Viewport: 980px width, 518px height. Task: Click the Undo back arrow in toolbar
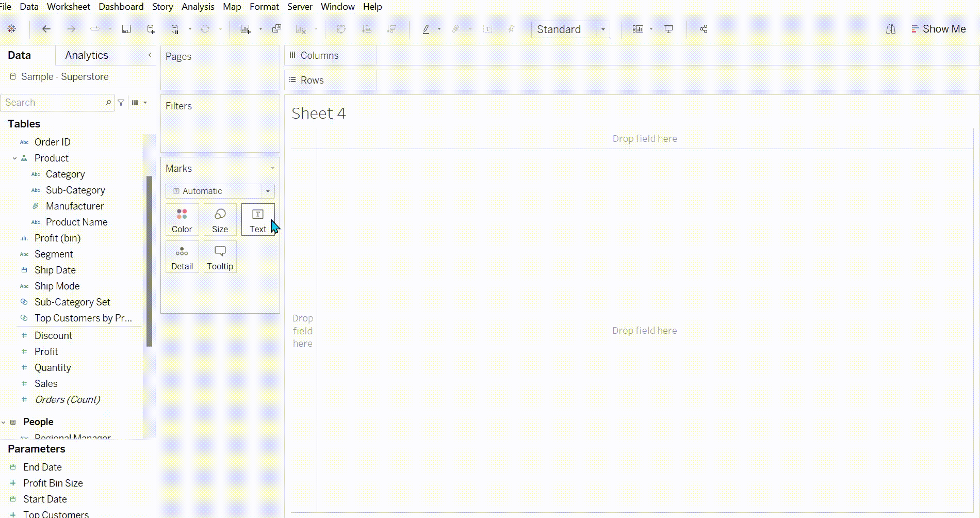(x=46, y=29)
